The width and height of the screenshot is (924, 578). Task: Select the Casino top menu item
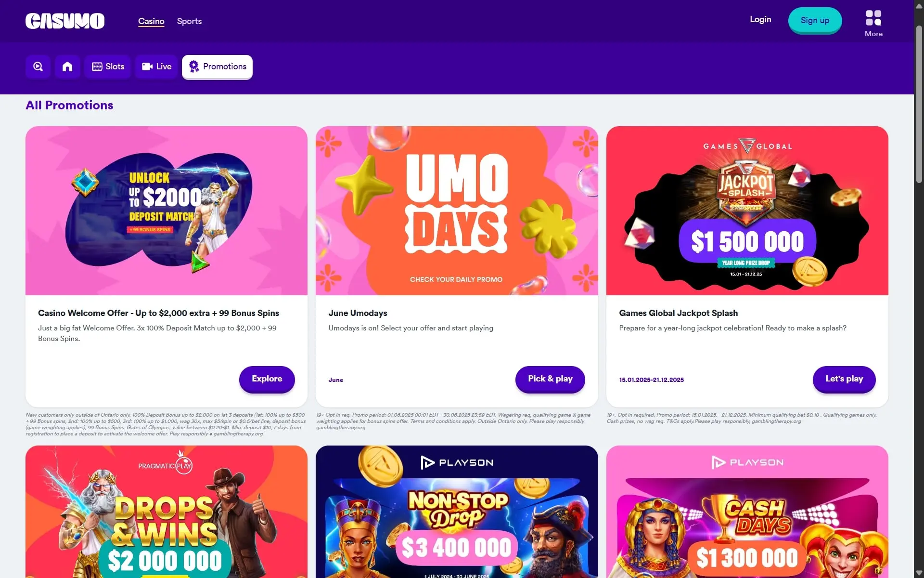point(151,21)
